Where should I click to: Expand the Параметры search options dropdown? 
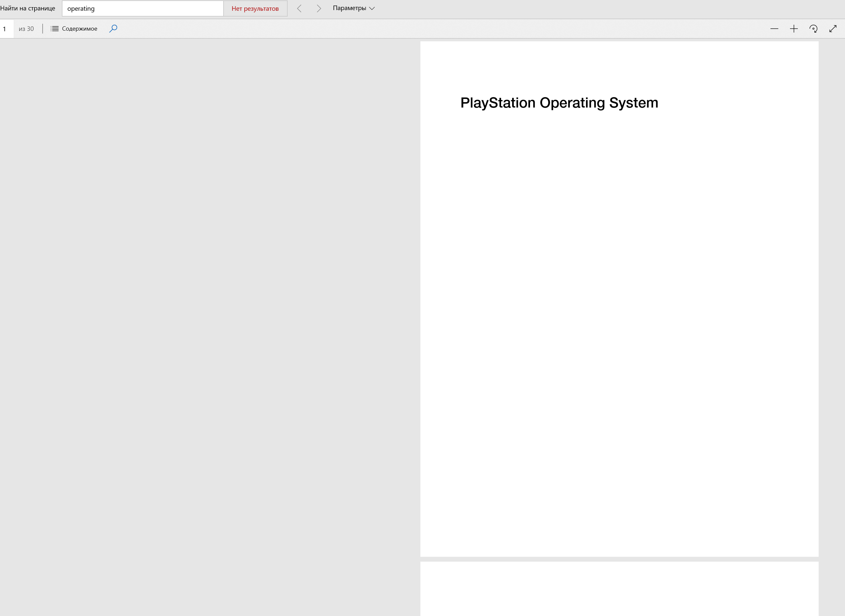353,8
